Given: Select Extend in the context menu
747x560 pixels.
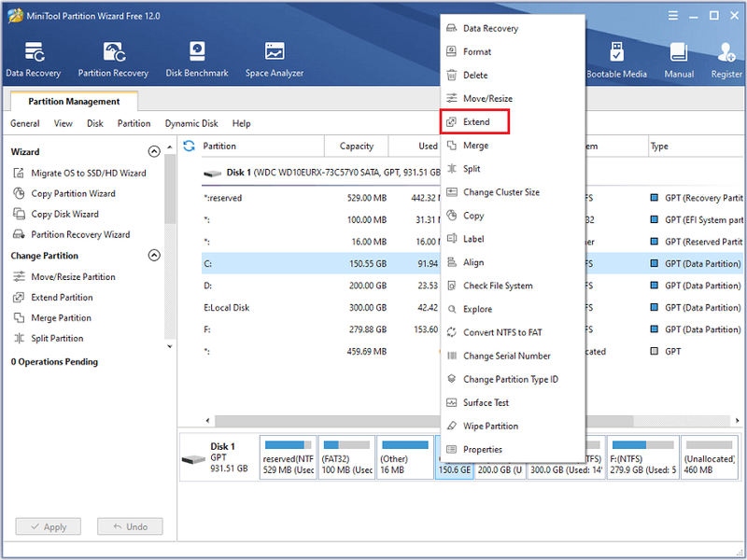Looking at the screenshot, I should 475,122.
